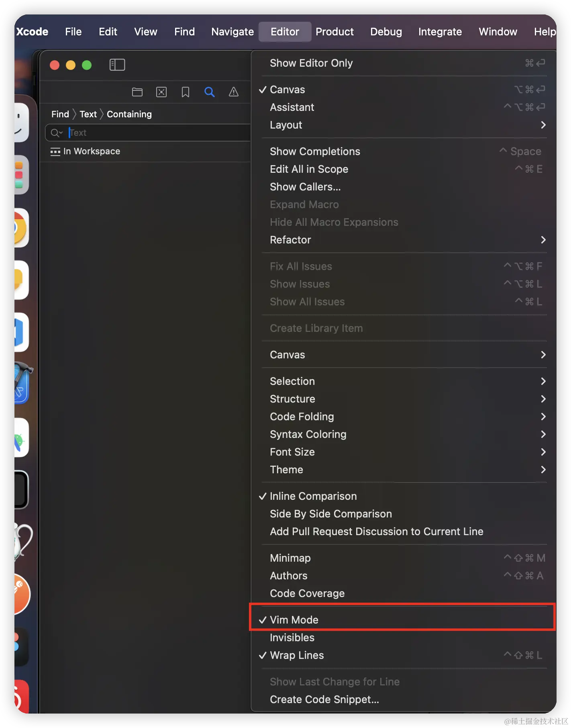This screenshot has height=728, width=571.
Task: Open Finder from the Dock
Action: pos(21,123)
